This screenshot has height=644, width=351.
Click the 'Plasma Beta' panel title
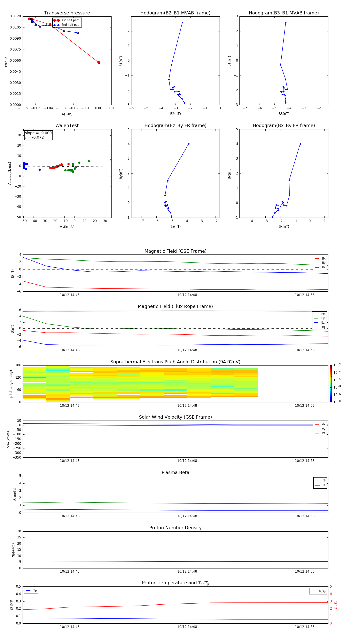point(175,473)
